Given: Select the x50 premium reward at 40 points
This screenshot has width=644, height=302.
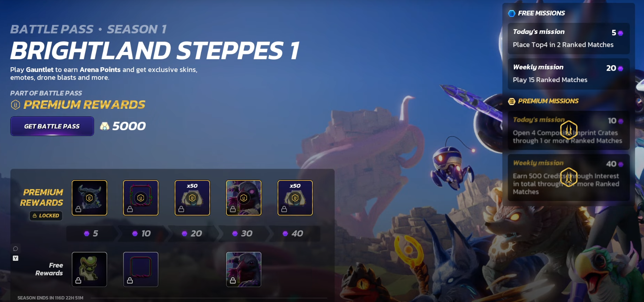Looking at the screenshot, I should (x=295, y=198).
